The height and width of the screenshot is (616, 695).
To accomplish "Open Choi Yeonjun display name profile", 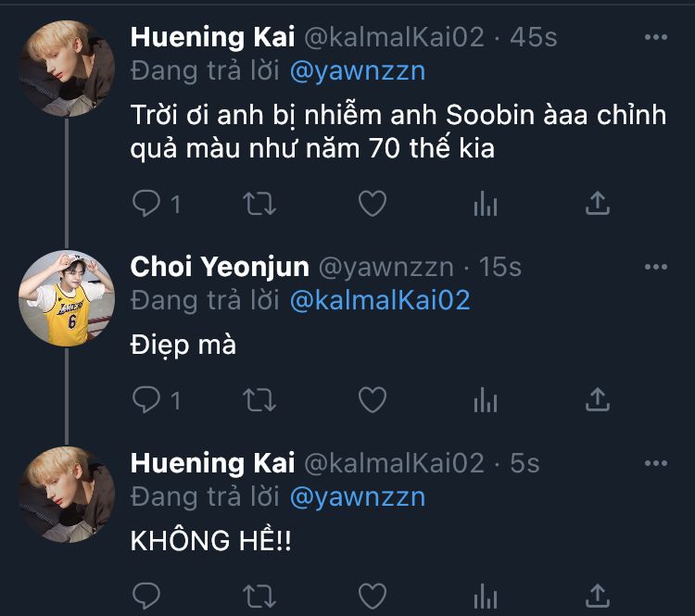I will 220,268.
